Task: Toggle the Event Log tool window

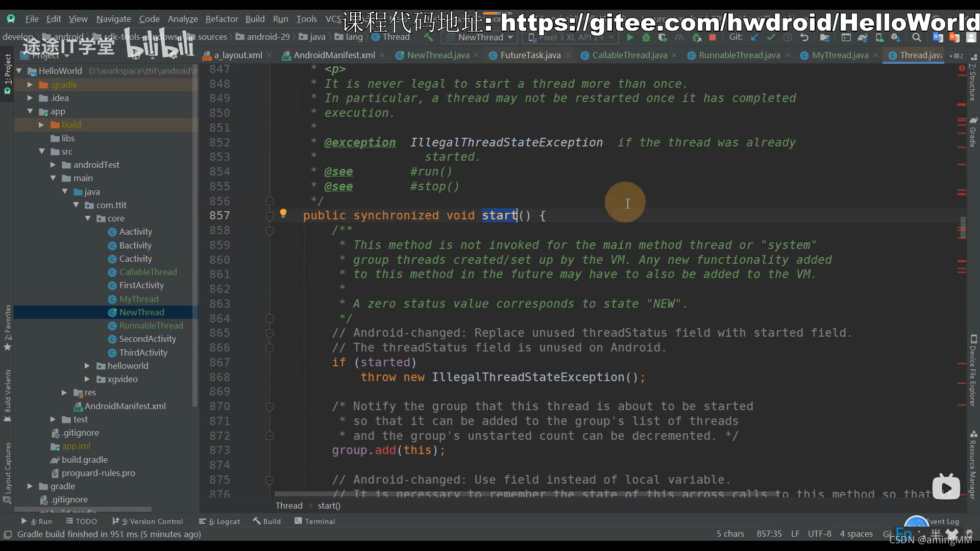Action: [942, 521]
